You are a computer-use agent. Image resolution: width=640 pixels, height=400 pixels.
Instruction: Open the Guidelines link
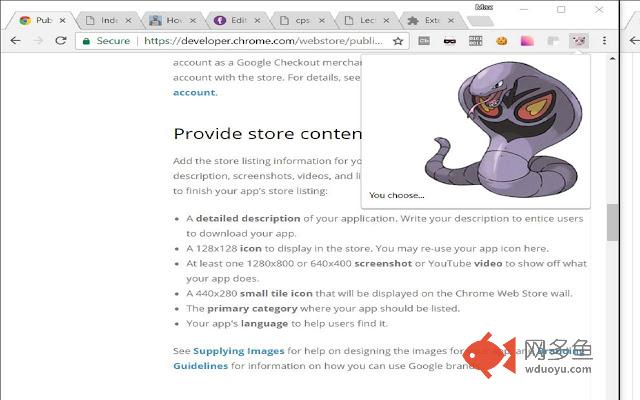coord(200,366)
